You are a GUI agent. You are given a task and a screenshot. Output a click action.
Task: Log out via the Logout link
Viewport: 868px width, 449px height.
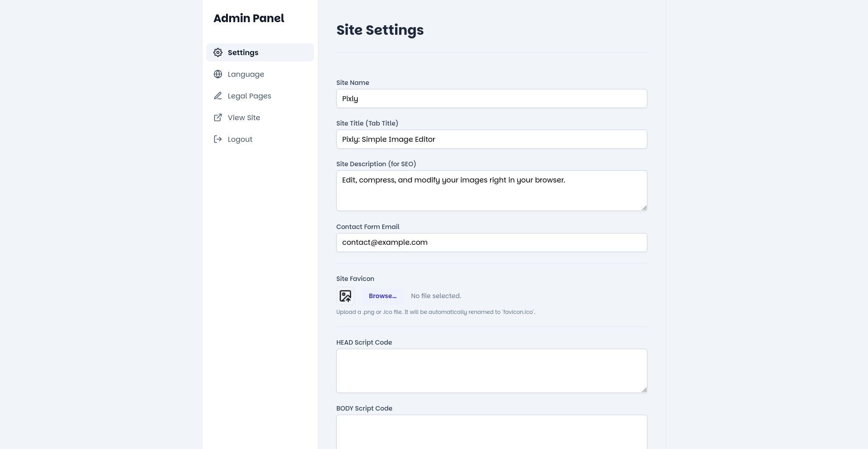[240, 139]
